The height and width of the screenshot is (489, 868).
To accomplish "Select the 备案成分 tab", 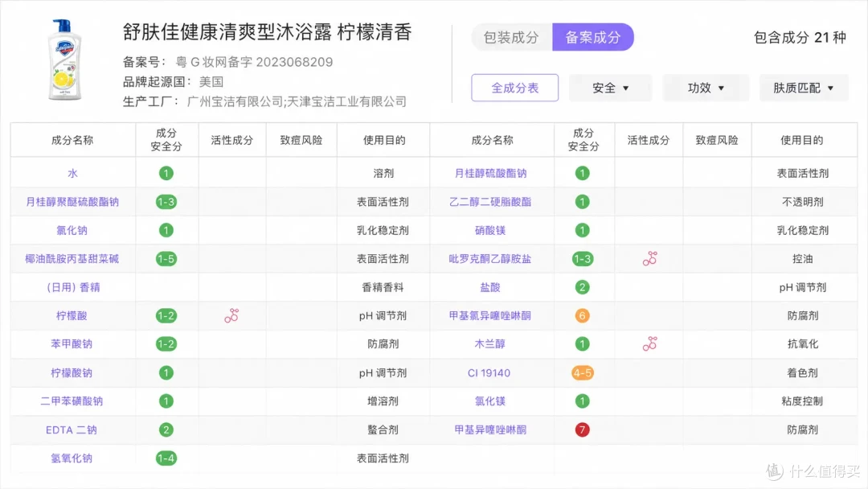I will pos(593,37).
